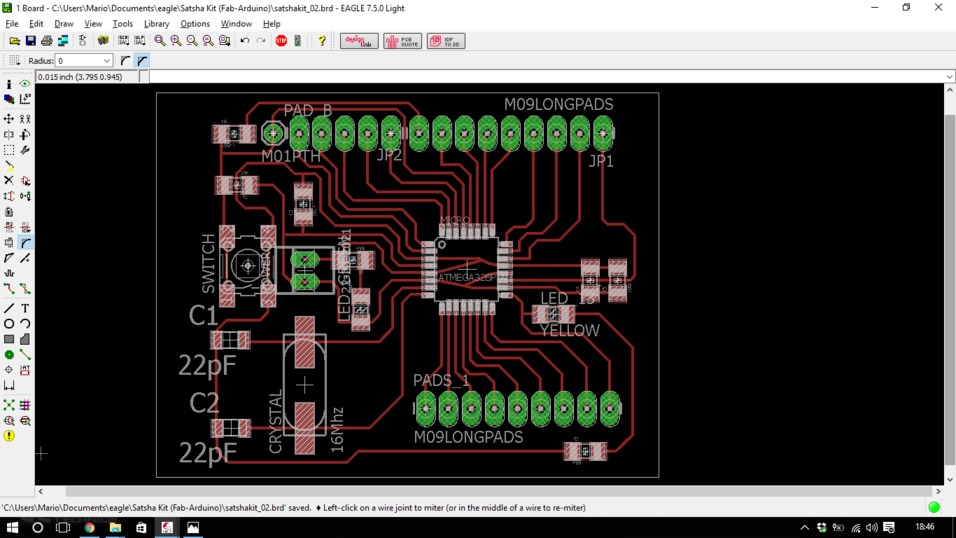
Task: Print the board using the printer icon
Action: pyautogui.click(x=46, y=41)
